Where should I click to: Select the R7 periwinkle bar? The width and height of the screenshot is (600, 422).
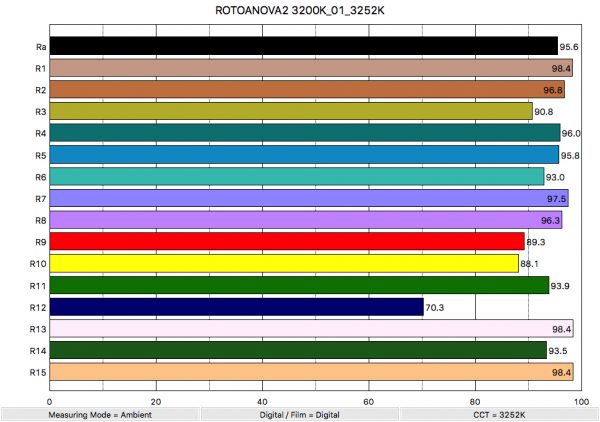(309, 198)
